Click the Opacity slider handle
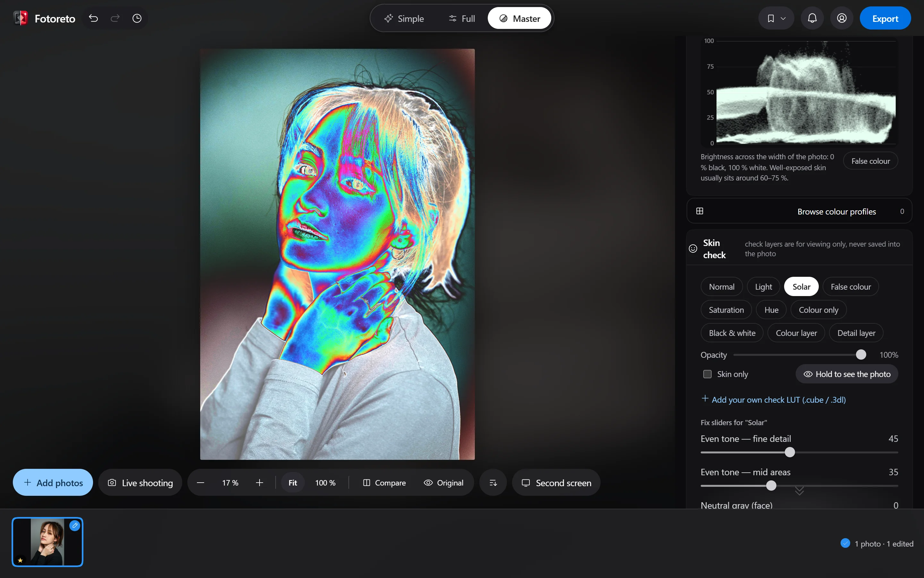Viewport: 924px width, 578px height. (x=860, y=355)
